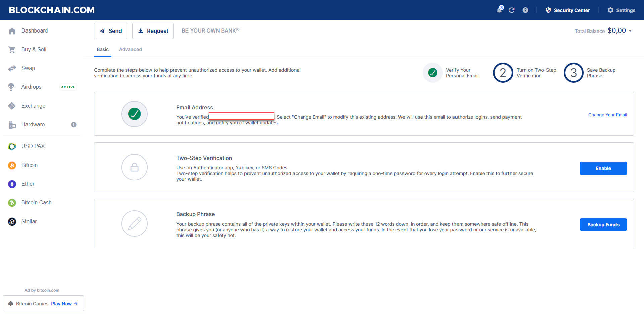Image resolution: width=644 pixels, height=314 pixels.
Task: Switch to the Advanced tab
Action: pos(130,49)
